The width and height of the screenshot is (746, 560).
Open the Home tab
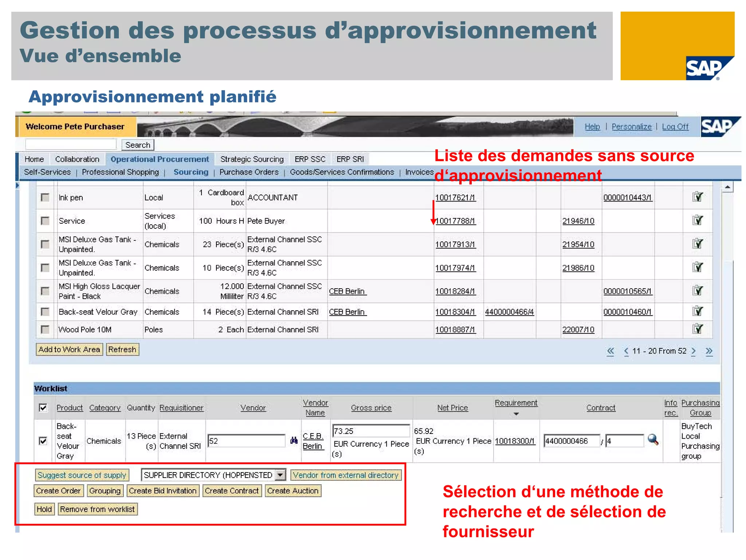click(34, 159)
